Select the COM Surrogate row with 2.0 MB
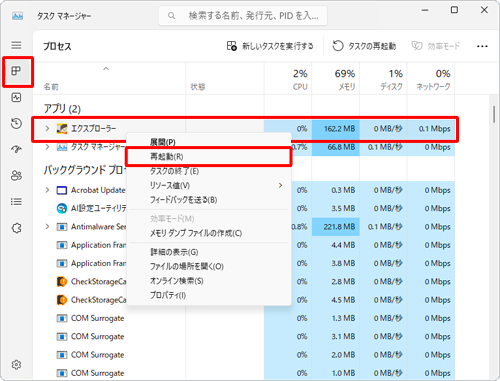The width and height of the screenshot is (500, 381). (244, 355)
